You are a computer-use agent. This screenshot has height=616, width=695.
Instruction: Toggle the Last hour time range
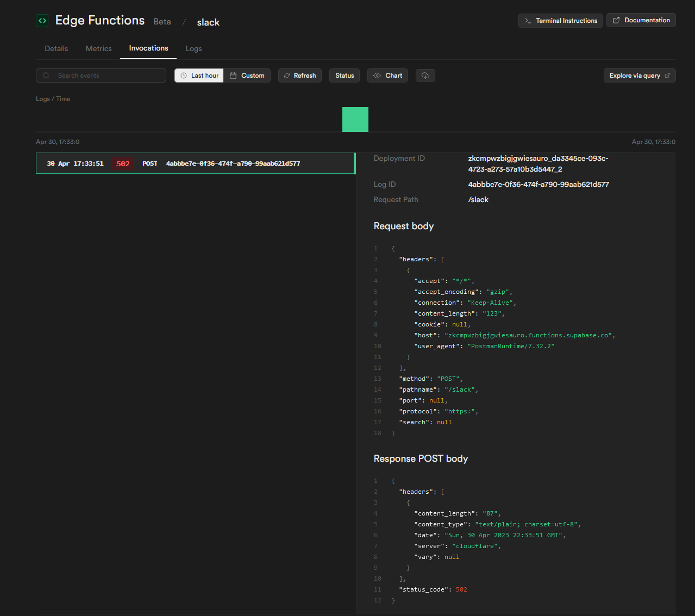[x=199, y=76]
